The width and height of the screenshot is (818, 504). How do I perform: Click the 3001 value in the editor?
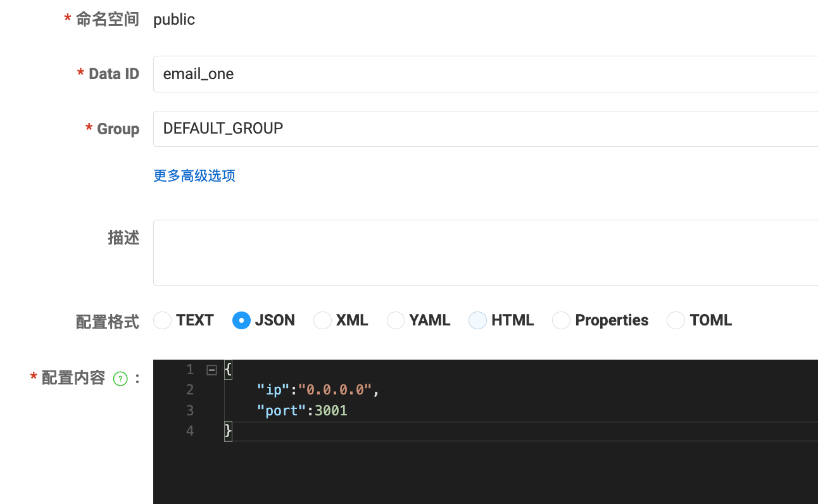coord(331,411)
